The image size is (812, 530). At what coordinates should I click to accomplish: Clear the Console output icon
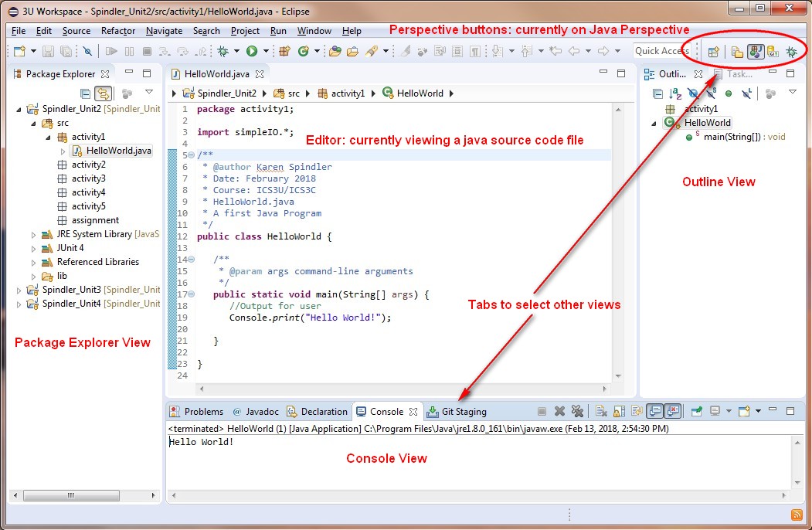(x=600, y=411)
